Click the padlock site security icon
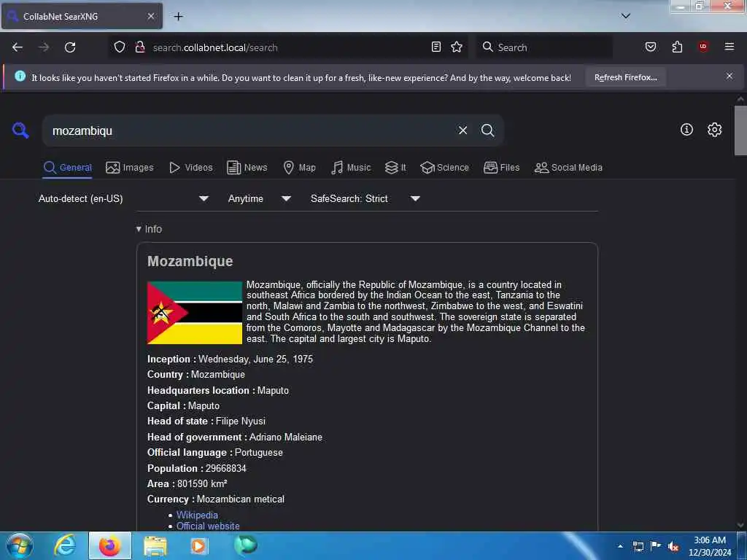This screenshot has width=747, height=560. pyautogui.click(x=140, y=47)
